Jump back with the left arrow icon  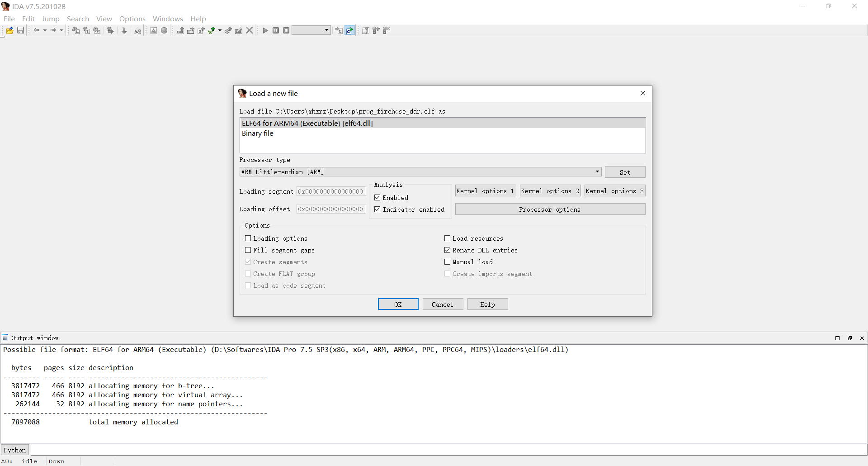[37, 30]
